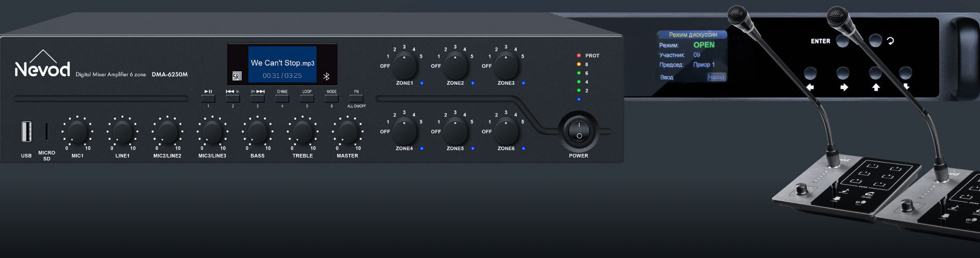Click the ZONE6 selector knob
The width and height of the screenshot is (980, 258).
pos(506,131)
